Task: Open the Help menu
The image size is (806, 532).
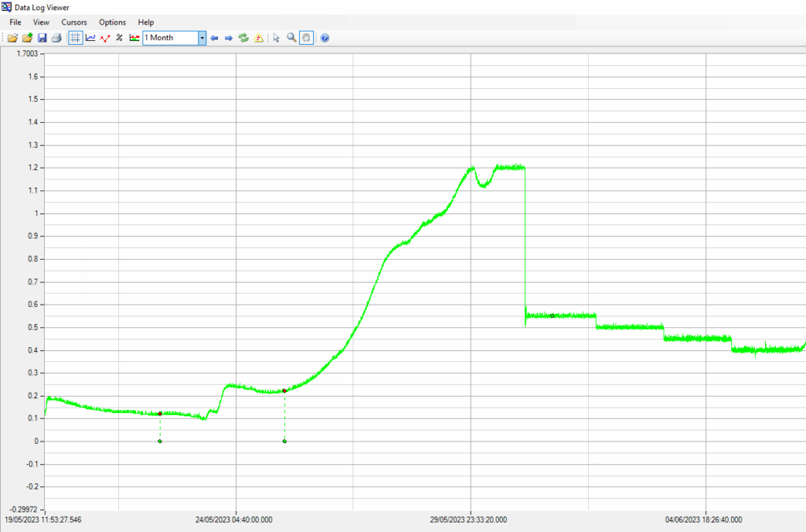Action: click(146, 23)
